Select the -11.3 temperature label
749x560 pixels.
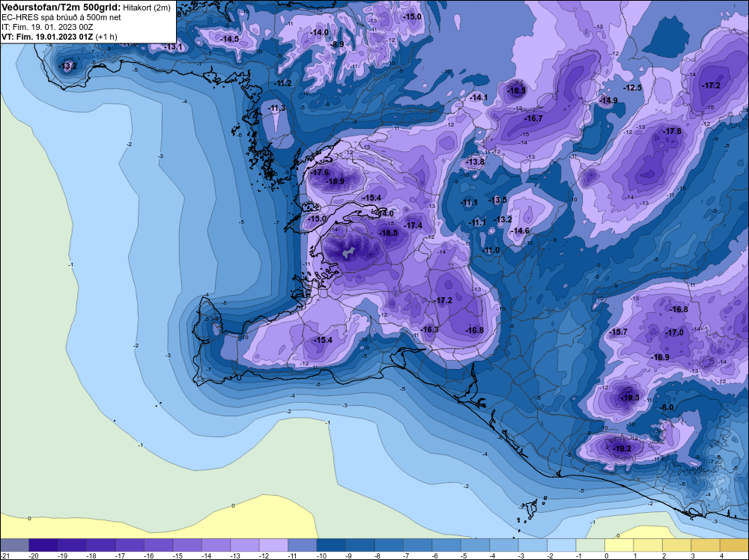click(276, 109)
